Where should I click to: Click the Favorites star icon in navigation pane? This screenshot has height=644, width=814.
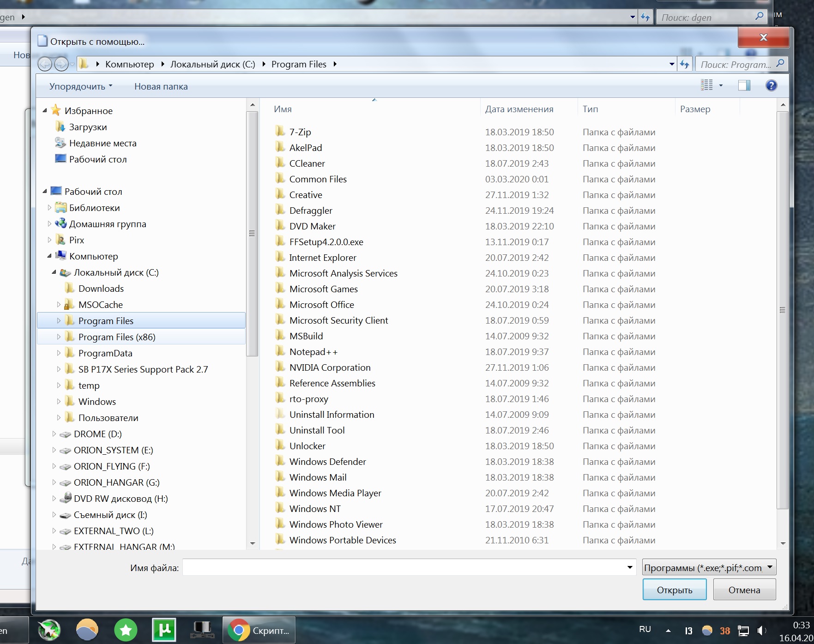(56, 110)
